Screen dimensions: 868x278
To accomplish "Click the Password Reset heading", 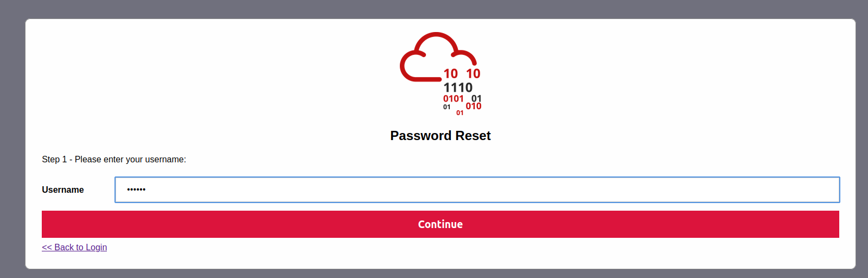I will click(441, 136).
